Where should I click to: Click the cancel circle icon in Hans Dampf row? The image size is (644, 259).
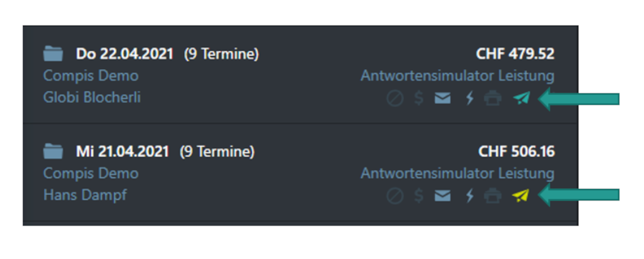[395, 196]
